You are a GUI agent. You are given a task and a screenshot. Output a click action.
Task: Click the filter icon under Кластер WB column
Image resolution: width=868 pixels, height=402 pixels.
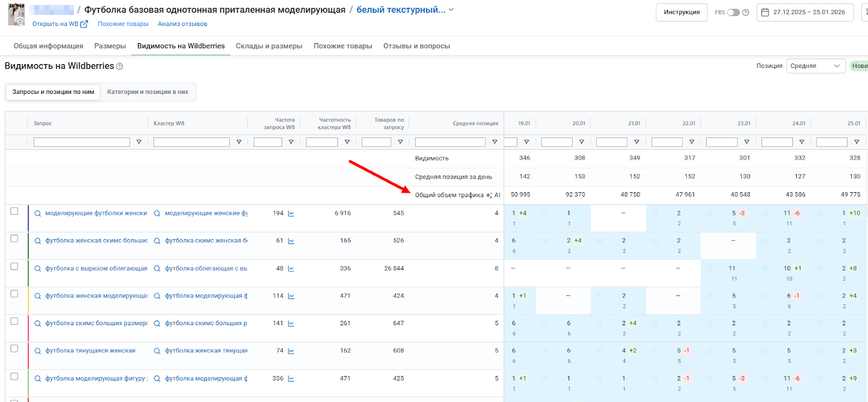(x=239, y=142)
